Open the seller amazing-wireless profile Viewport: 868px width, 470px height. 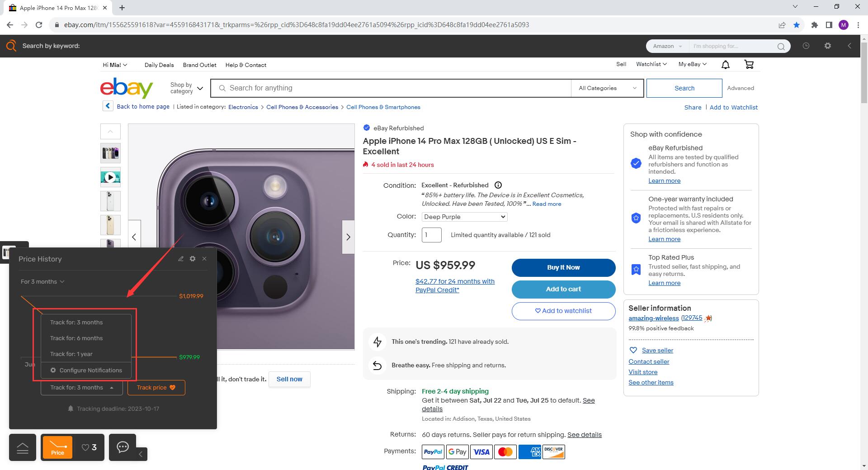pyautogui.click(x=653, y=318)
